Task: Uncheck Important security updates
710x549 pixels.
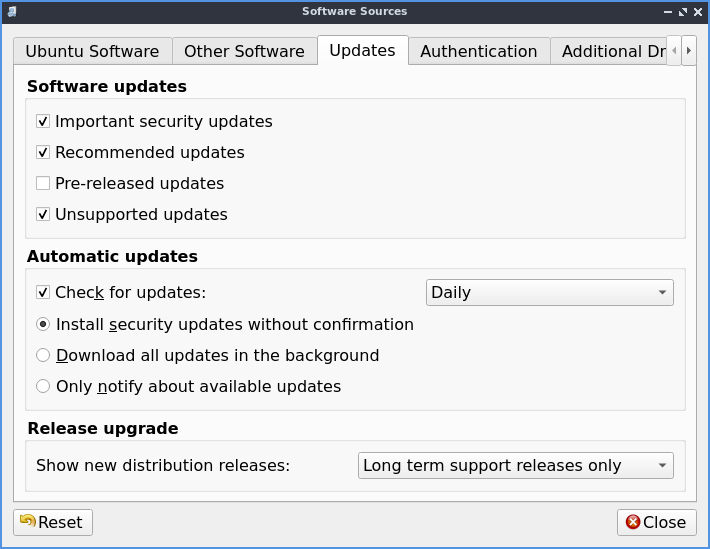Action: pyautogui.click(x=43, y=122)
